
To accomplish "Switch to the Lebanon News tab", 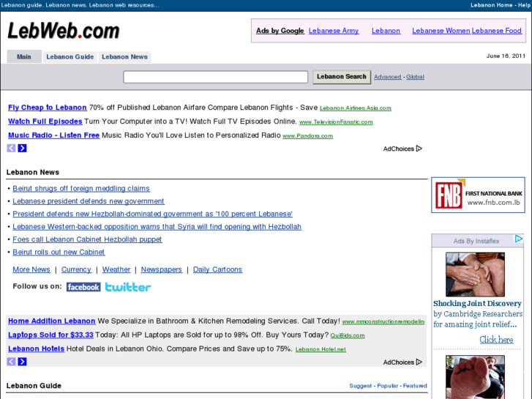I will pyautogui.click(x=124, y=56).
